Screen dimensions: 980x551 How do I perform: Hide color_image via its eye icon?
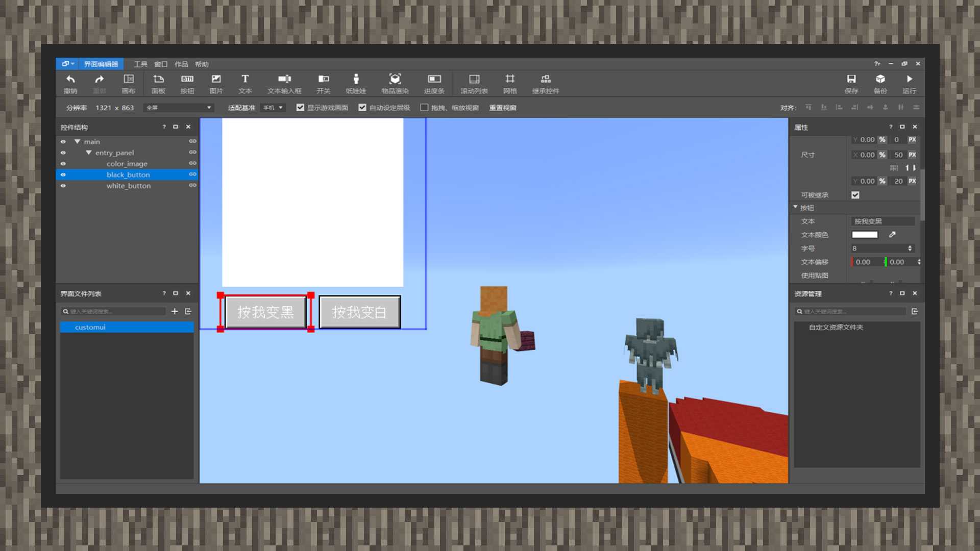click(x=63, y=164)
